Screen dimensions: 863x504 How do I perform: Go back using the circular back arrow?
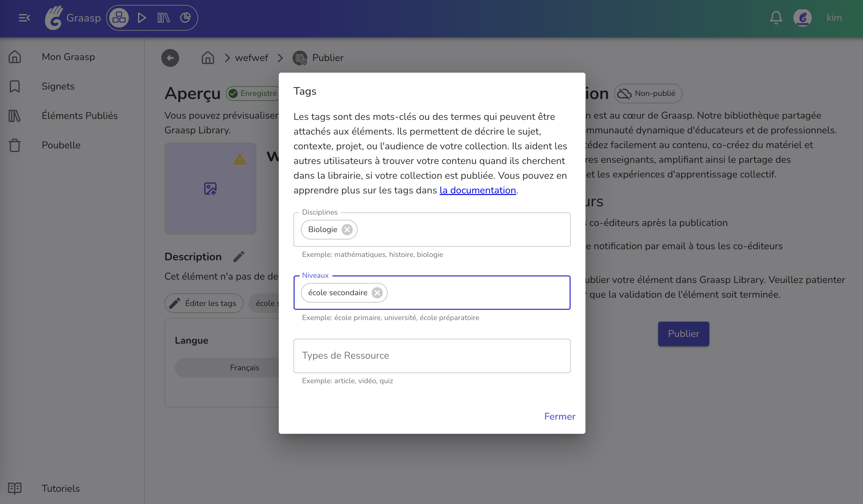[170, 58]
